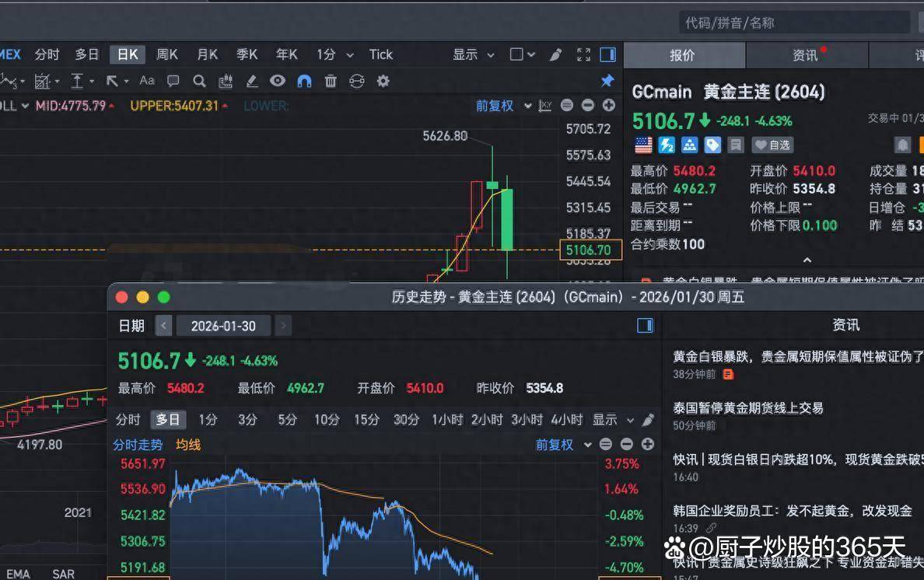This screenshot has height=580, width=924.
Task: Select 季K quarterly candlestick tab
Action: click(x=247, y=54)
